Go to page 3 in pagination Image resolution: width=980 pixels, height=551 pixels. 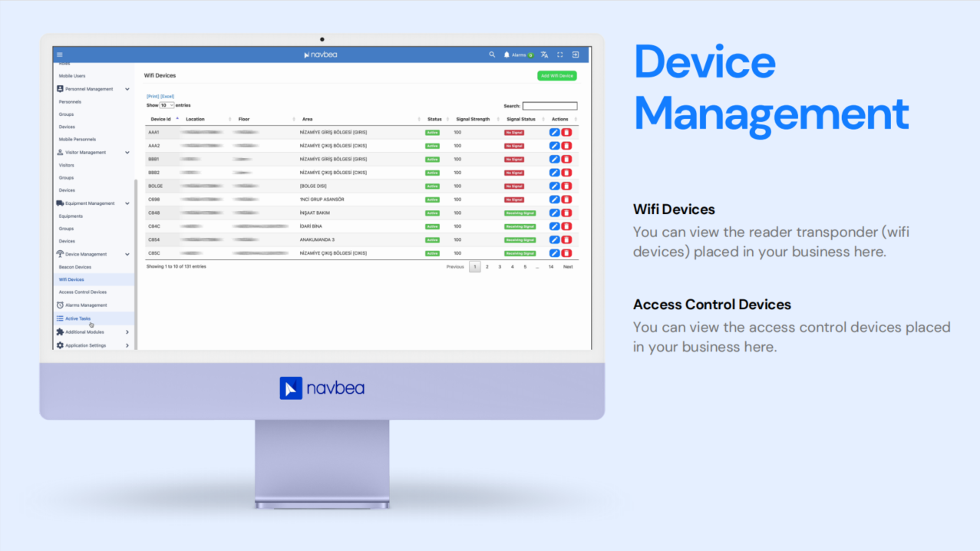pyautogui.click(x=500, y=267)
